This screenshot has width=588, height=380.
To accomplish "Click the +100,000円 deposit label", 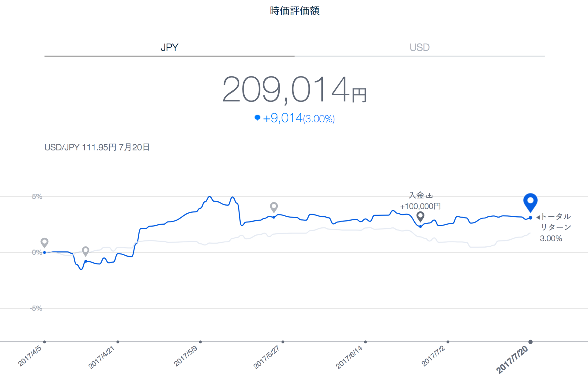I will coord(420,206).
